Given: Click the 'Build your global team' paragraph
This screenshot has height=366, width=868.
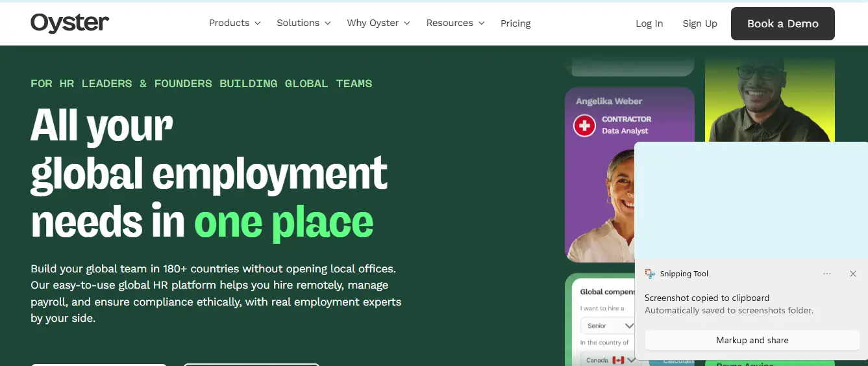Looking at the screenshot, I should 216,293.
